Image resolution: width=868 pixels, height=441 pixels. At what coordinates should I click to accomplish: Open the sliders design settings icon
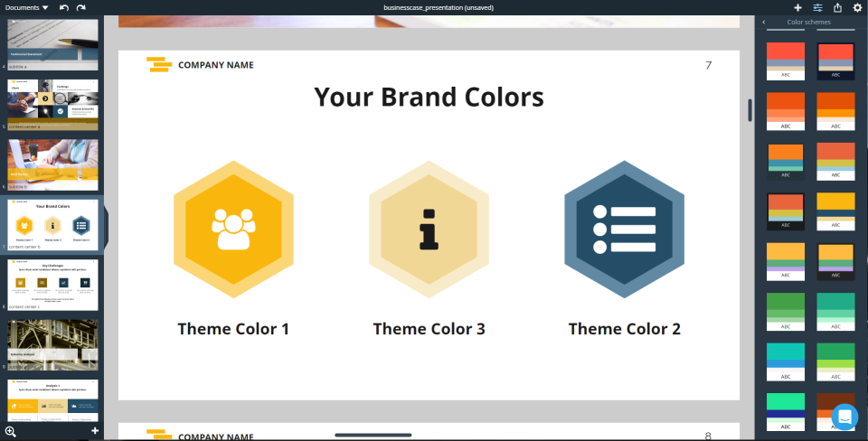point(817,8)
